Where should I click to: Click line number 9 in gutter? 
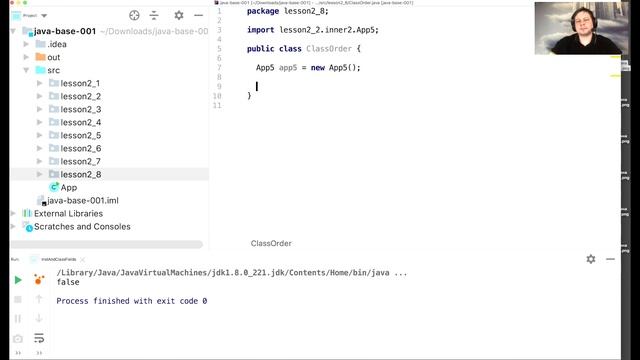tap(219, 87)
